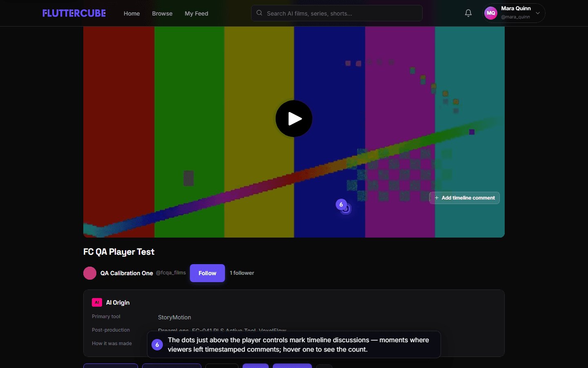Click the 1 follower count
588x368 pixels.
point(242,273)
